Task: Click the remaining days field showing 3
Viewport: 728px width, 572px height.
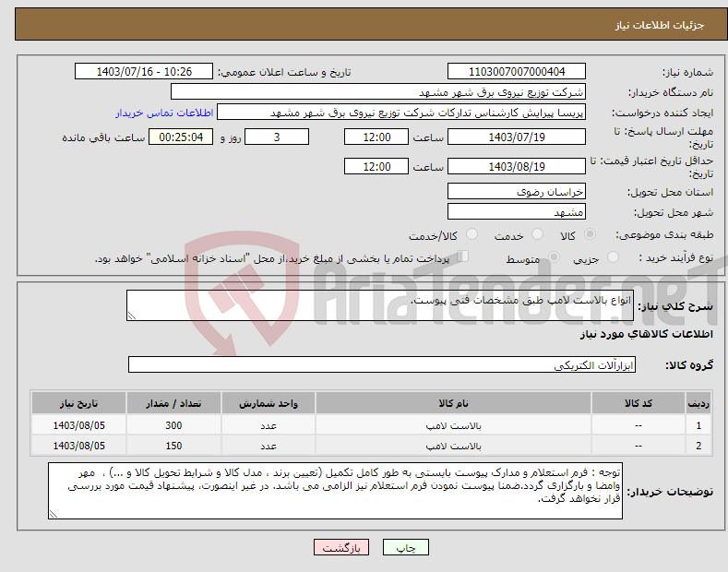Action: 277,137
